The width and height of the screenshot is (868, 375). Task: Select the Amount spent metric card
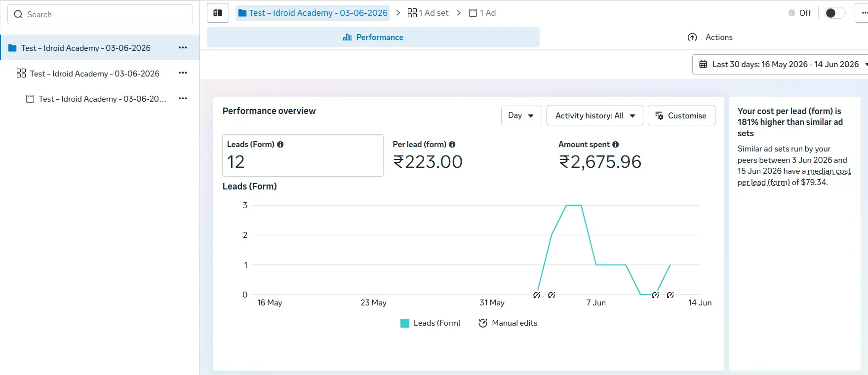pos(634,155)
